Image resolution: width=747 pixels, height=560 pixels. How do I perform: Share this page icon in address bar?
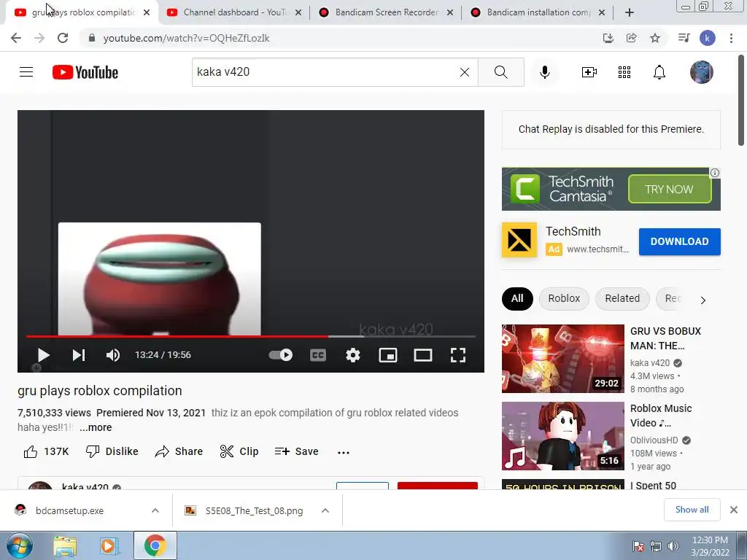(x=631, y=38)
